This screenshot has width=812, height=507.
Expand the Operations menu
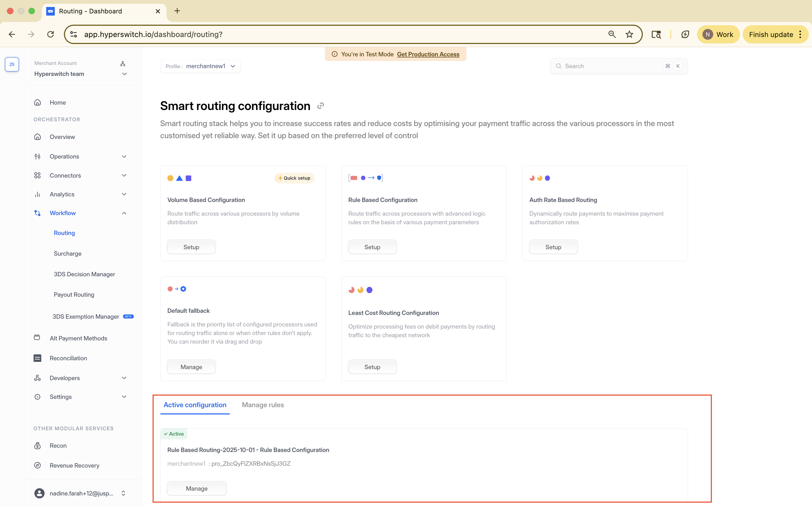point(124,157)
